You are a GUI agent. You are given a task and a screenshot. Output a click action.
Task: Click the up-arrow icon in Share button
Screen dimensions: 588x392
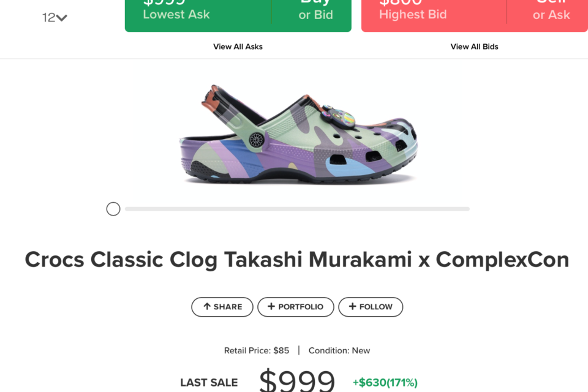(207, 307)
